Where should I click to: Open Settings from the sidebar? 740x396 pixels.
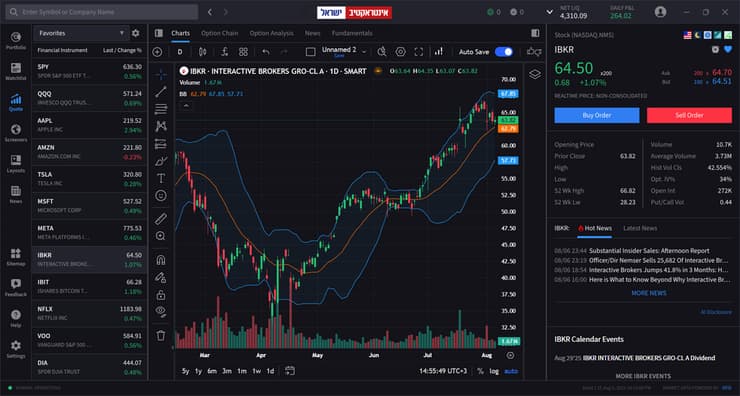16,349
